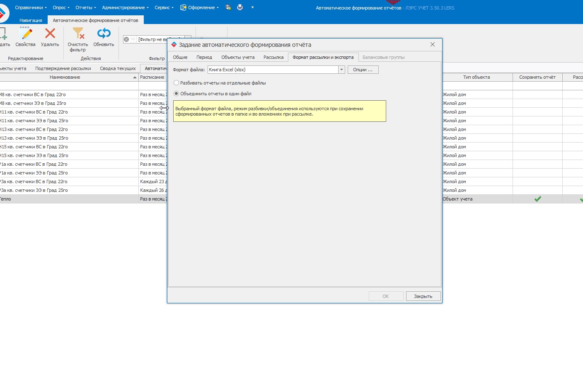Screen dimensions: 583x392
Task: Click the Delete (Удалить) red X icon
Action: (x=50, y=33)
